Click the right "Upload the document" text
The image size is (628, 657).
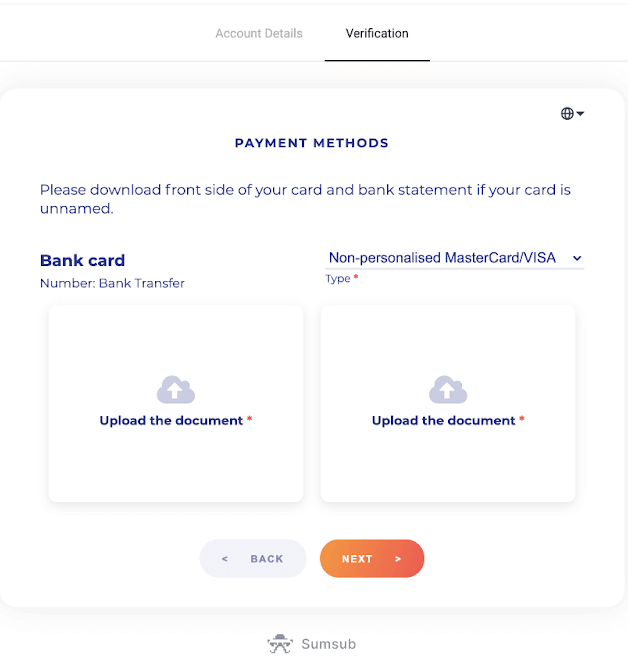(x=443, y=421)
